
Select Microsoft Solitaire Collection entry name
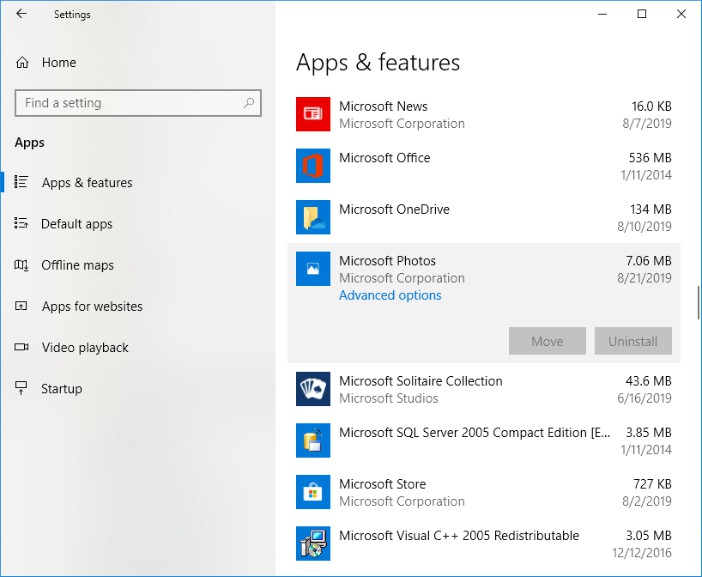coord(420,381)
